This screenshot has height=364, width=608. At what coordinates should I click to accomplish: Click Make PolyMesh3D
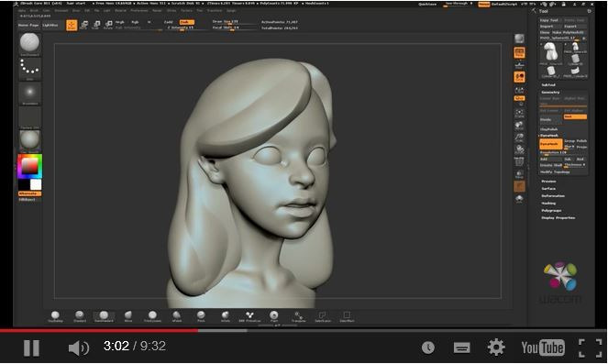click(569, 33)
